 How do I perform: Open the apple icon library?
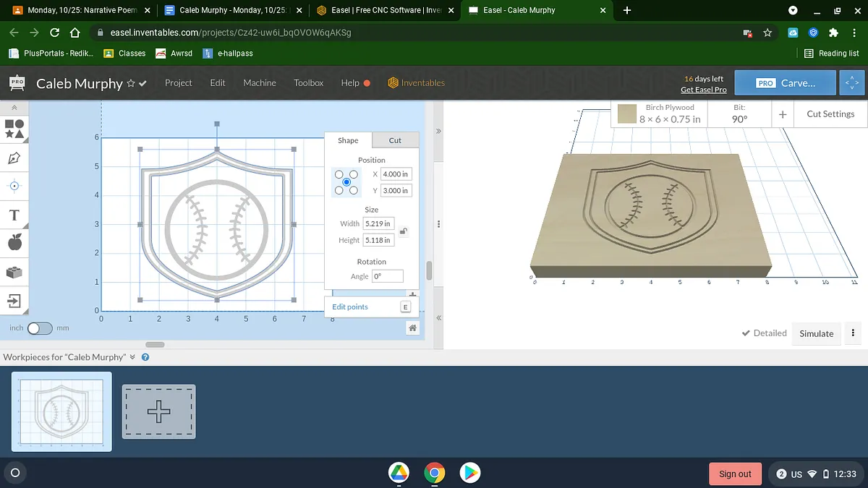pyautogui.click(x=14, y=243)
